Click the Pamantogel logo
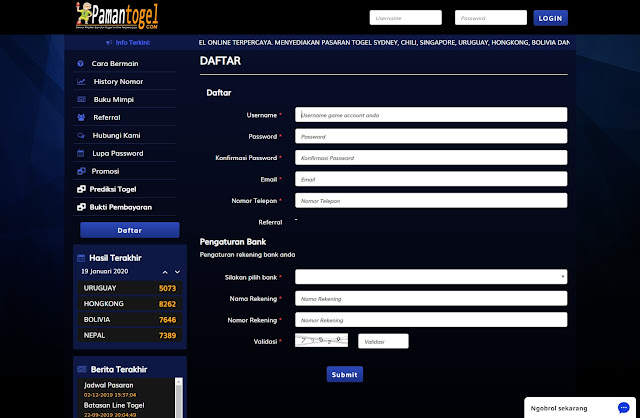 (x=117, y=16)
